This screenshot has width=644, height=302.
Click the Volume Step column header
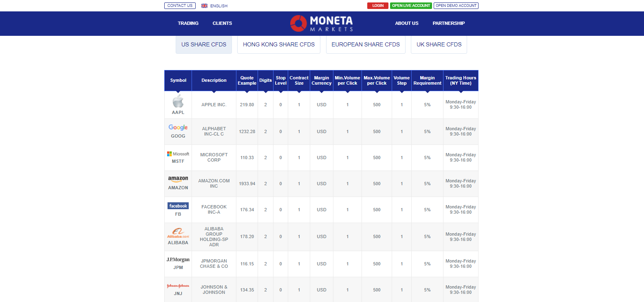pyautogui.click(x=401, y=80)
